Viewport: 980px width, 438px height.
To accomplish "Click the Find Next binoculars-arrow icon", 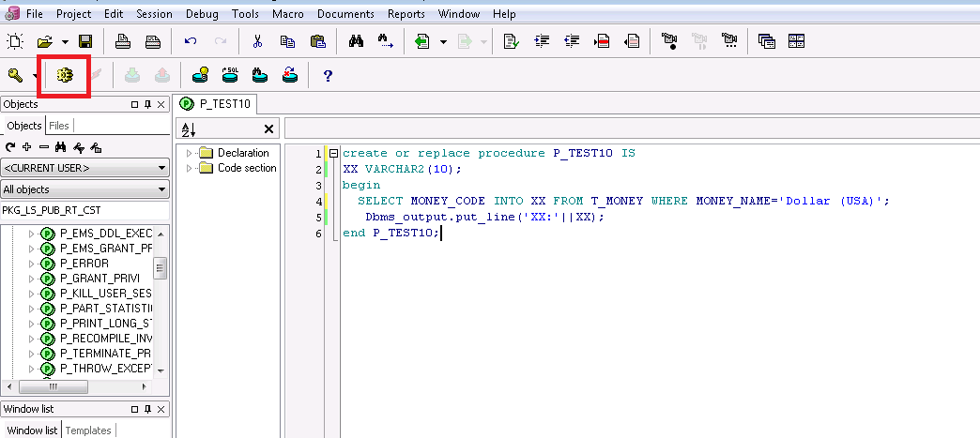I will (x=386, y=42).
